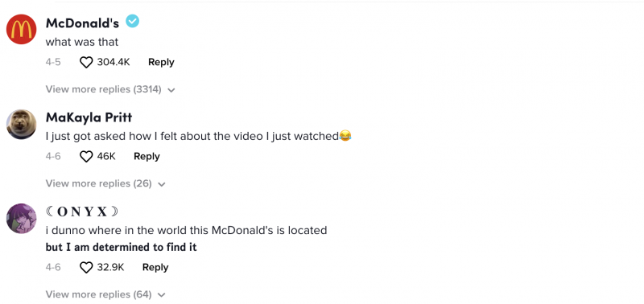This screenshot has width=644, height=304.
Task: Reply to McDonald's comment
Action: coord(161,63)
